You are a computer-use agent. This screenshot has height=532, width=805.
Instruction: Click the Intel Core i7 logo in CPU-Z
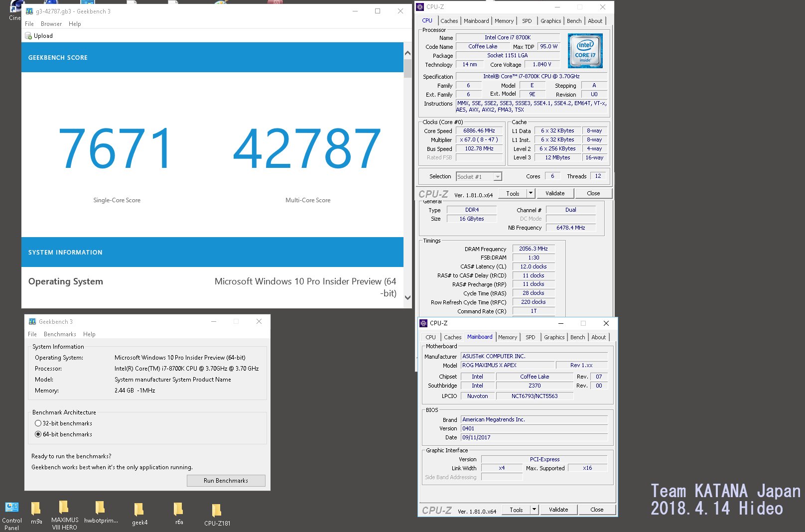[585, 51]
